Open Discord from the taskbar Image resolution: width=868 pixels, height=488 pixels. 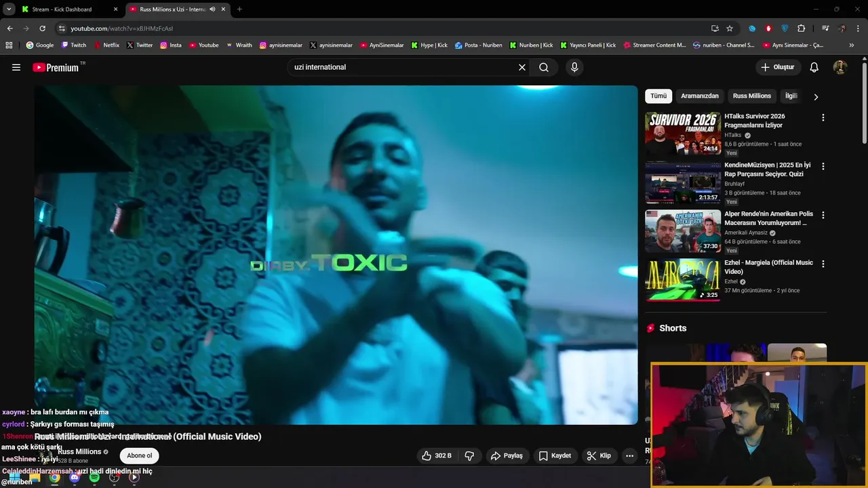(x=75, y=477)
